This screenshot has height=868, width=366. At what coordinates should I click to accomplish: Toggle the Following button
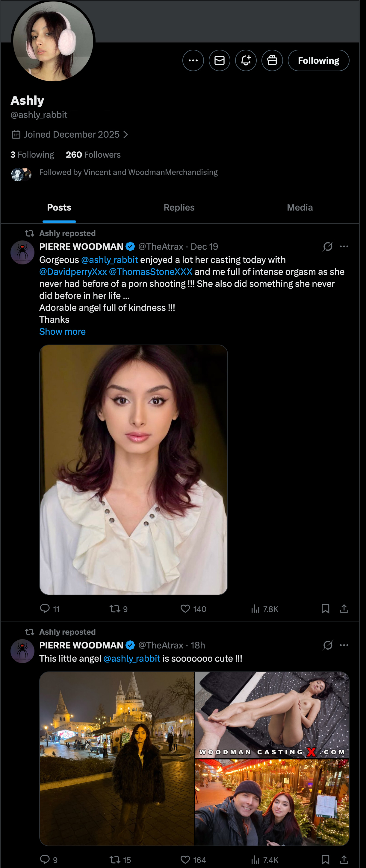pos(318,61)
